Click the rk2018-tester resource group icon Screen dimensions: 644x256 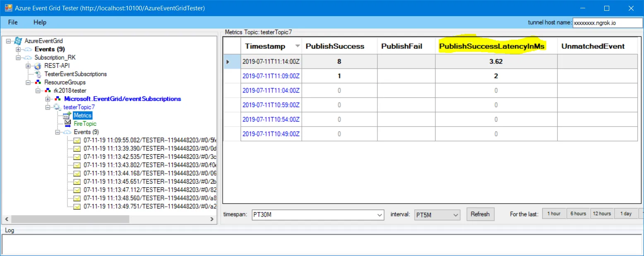(48, 91)
